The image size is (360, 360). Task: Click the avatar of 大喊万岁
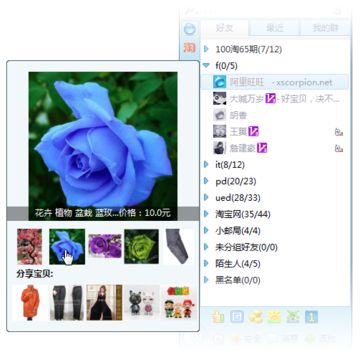[x=220, y=98]
